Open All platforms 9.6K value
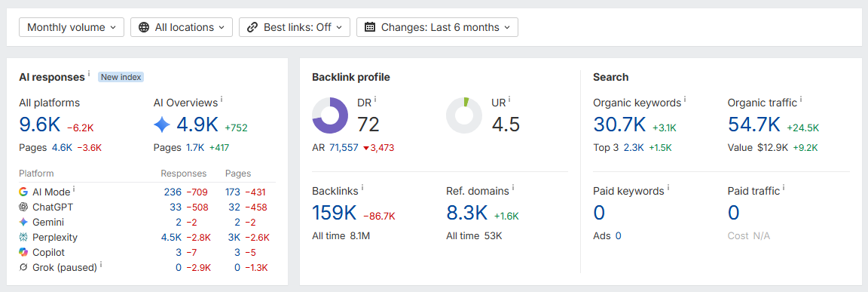 (x=39, y=124)
